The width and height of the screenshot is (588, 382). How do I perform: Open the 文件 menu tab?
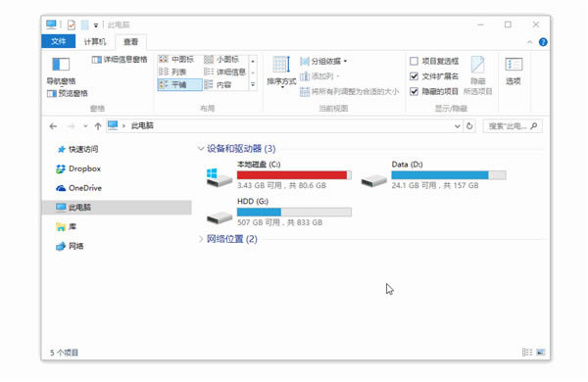pos(59,41)
